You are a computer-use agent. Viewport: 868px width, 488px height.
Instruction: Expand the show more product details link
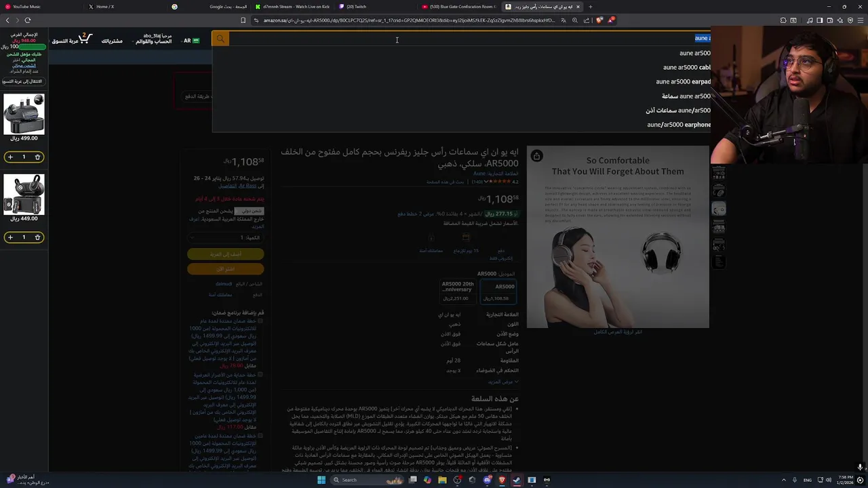pyautogui.click(x=503, y=382)
